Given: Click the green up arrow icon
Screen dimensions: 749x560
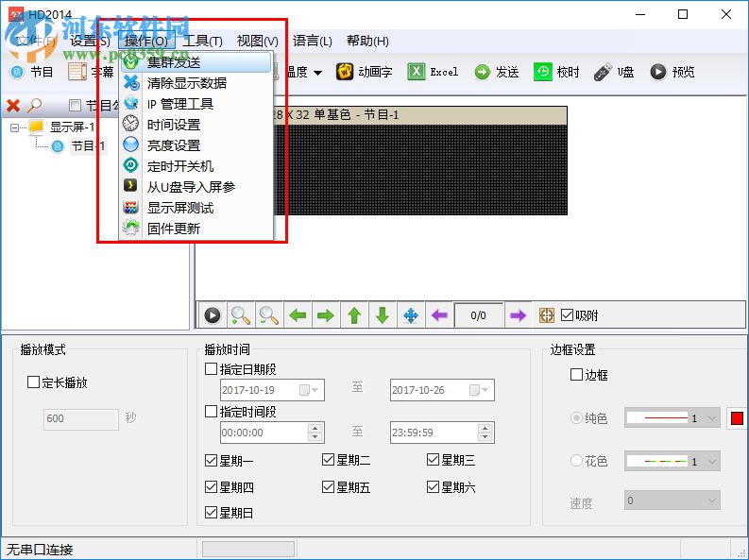Looking at the screenshot, I should click(354, 315).
